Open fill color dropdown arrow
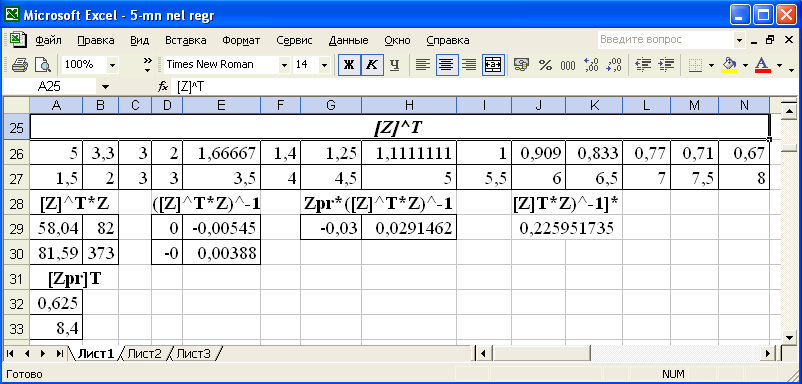 pyautogui.click(x=745, y=65)
